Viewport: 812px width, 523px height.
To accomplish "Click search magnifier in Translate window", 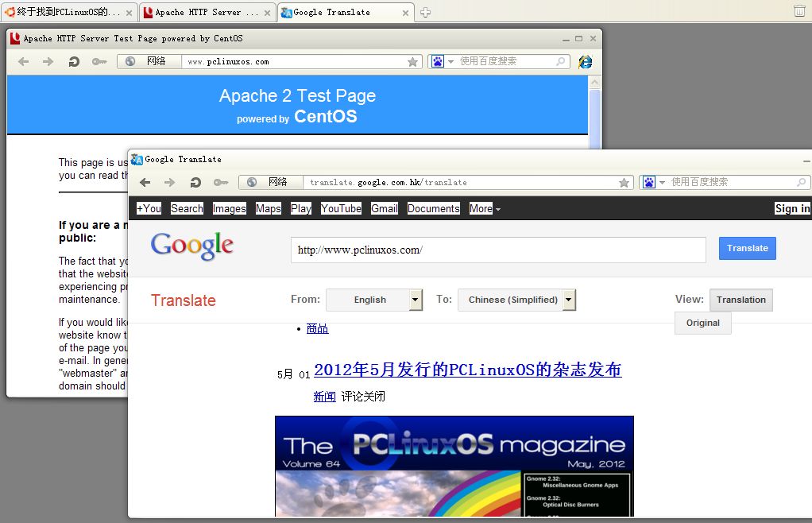I will coord(801,182).
